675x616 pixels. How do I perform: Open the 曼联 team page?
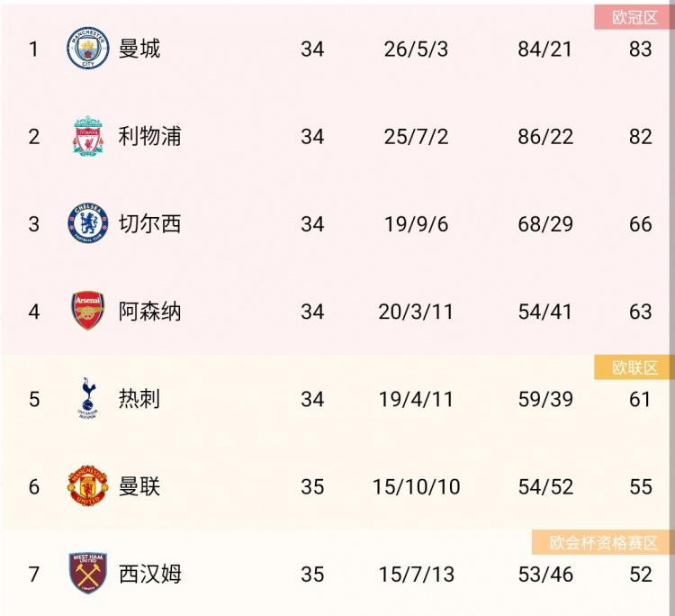point(139,487)
